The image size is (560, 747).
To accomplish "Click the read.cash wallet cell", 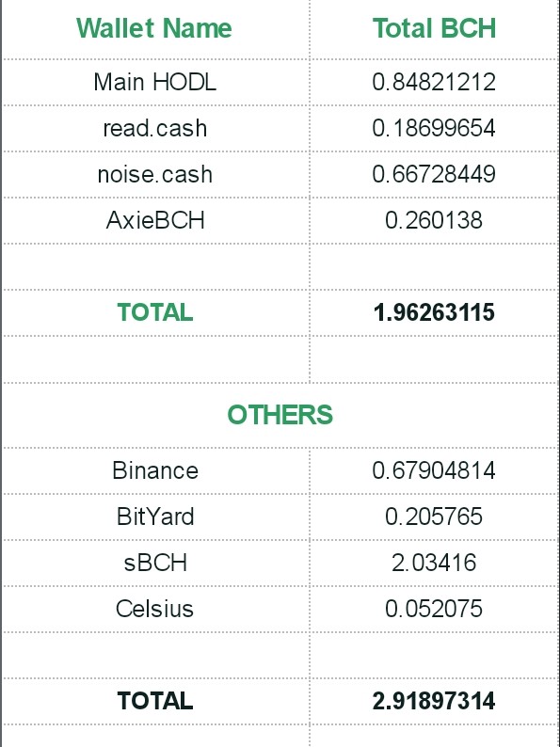I will (x=155, y=128).
